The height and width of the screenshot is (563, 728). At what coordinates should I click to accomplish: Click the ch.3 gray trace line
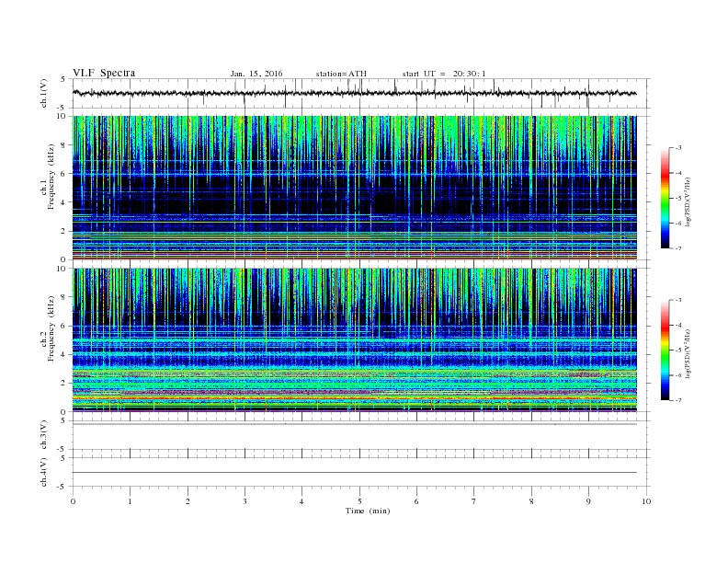coord(355,424)
